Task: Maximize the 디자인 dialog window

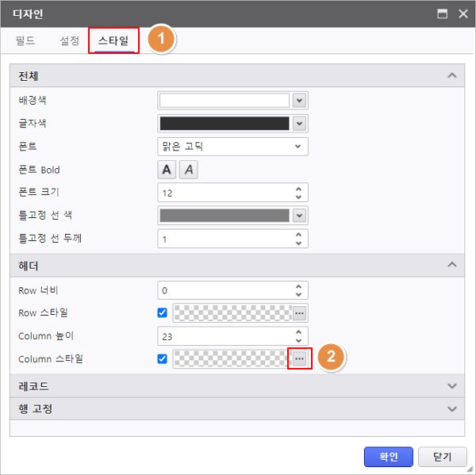Action: (442, 13)
